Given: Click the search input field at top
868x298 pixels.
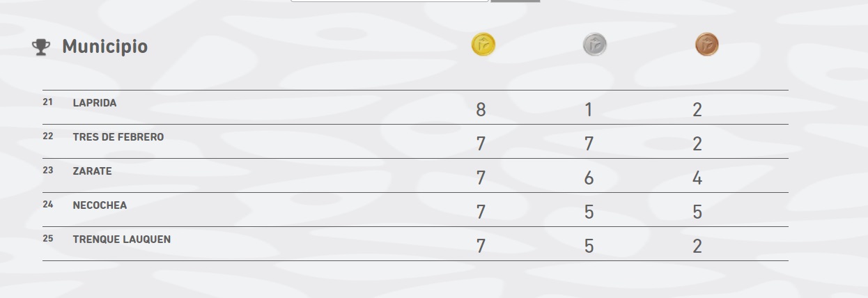Looking at the screenshot, I should coord(389,1).
